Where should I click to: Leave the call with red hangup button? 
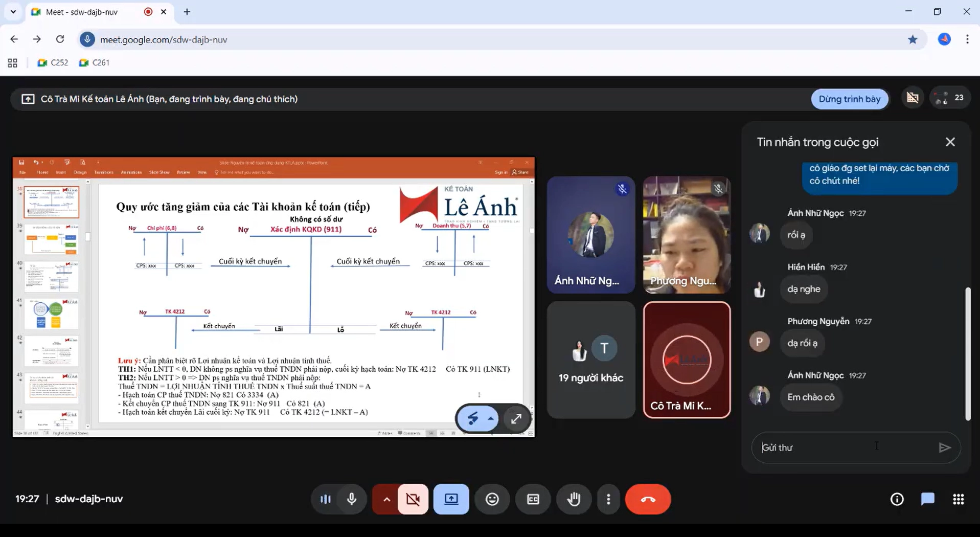point(648,499)
